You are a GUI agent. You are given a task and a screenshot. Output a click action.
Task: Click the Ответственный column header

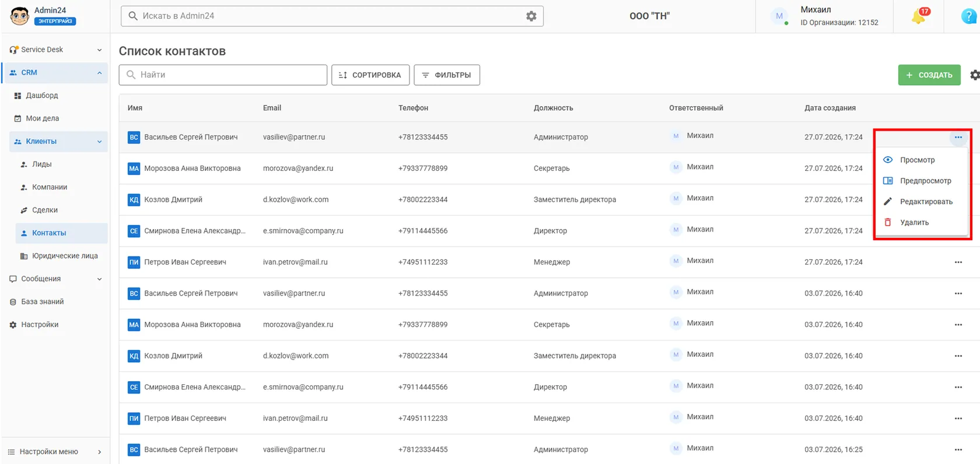696,108
